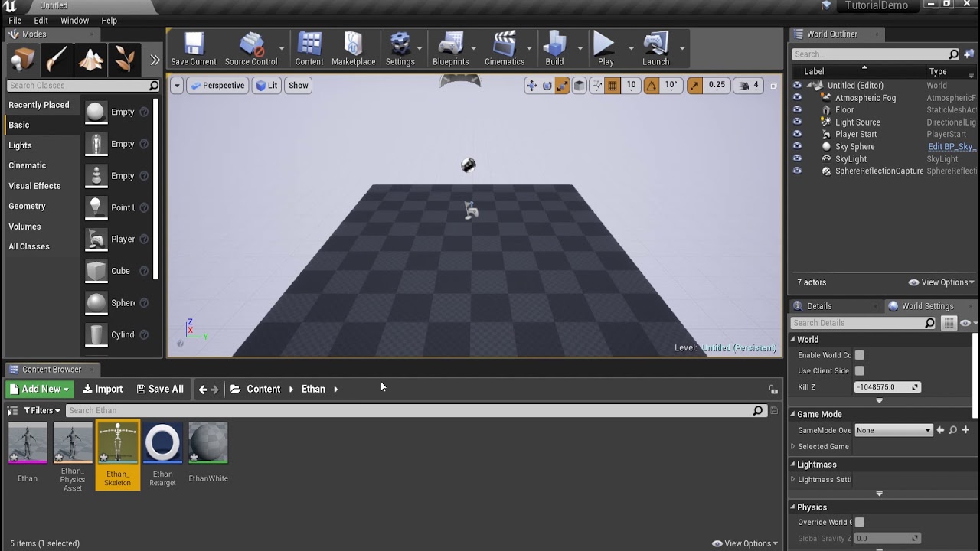Open the Filters dropdown in Content Browser
Screen dimensions: 980x551
pos(41,411)
